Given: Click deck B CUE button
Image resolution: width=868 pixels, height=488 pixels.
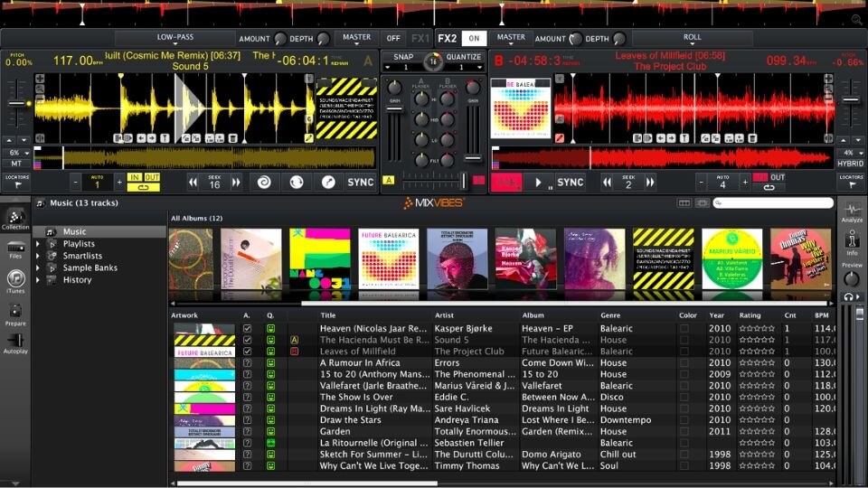Looking at the screenshot, I should point(506,182).
